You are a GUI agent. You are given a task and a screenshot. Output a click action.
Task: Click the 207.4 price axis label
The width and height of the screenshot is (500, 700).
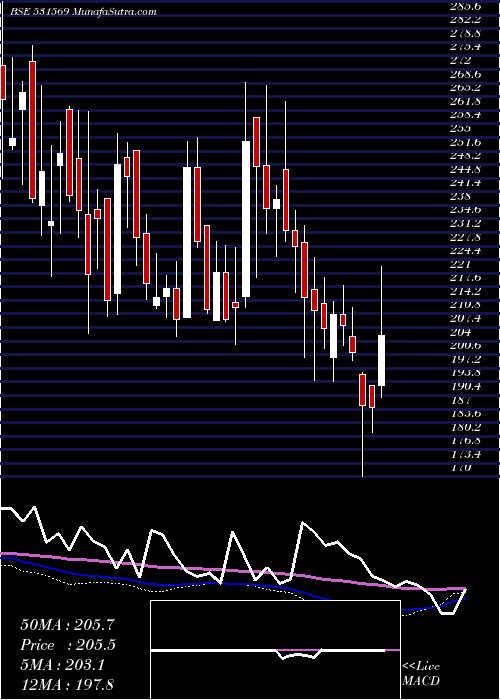point(466,319)
